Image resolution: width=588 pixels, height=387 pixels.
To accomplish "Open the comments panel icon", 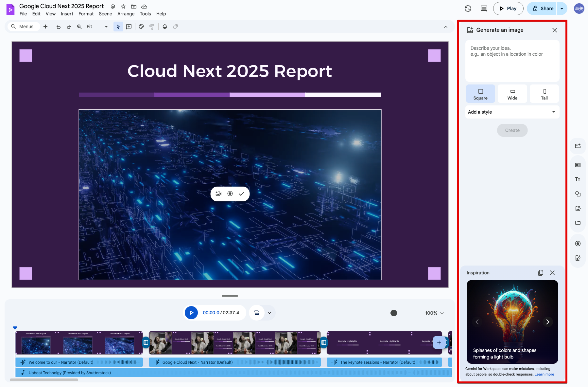I will pos(484,9).
